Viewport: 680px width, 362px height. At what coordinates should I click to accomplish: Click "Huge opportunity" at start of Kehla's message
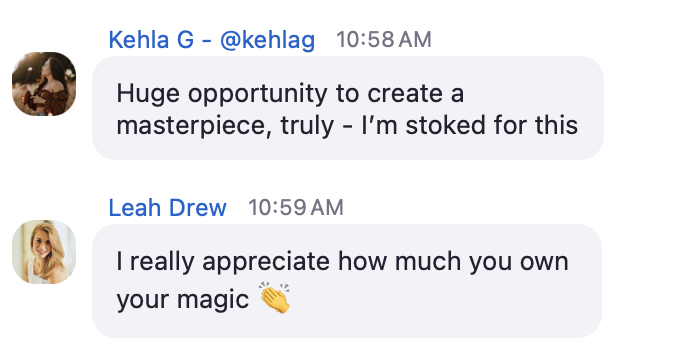coord(222,94)
